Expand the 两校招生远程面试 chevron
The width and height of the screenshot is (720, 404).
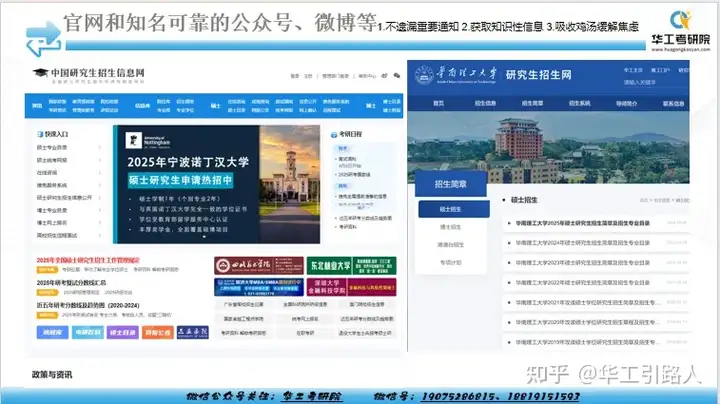pos(100,236)
